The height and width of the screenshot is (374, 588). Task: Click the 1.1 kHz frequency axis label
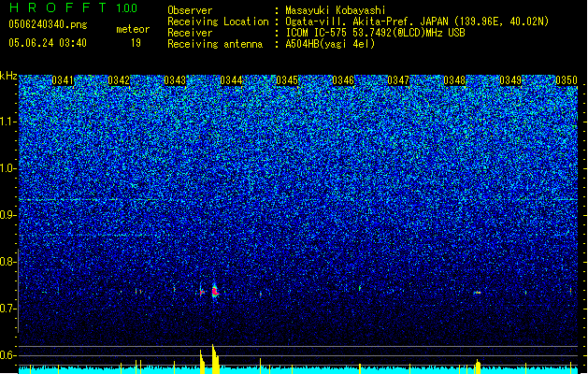point(8,122)
